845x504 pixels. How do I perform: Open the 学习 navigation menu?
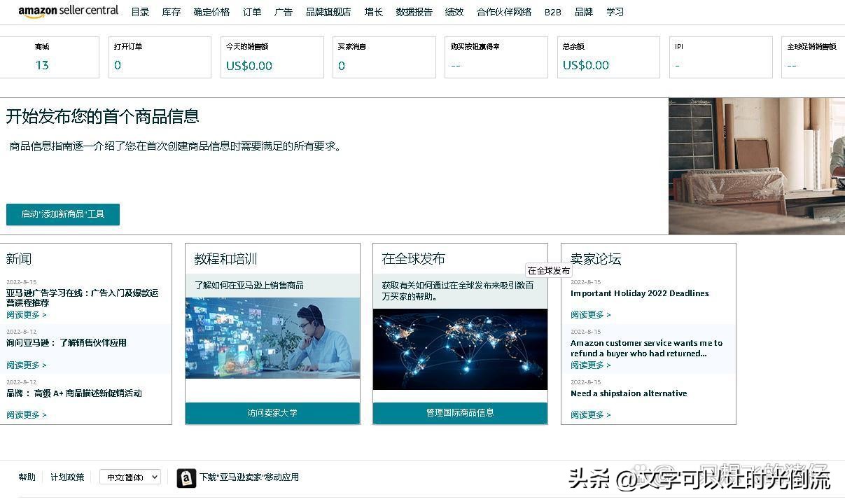615,12
